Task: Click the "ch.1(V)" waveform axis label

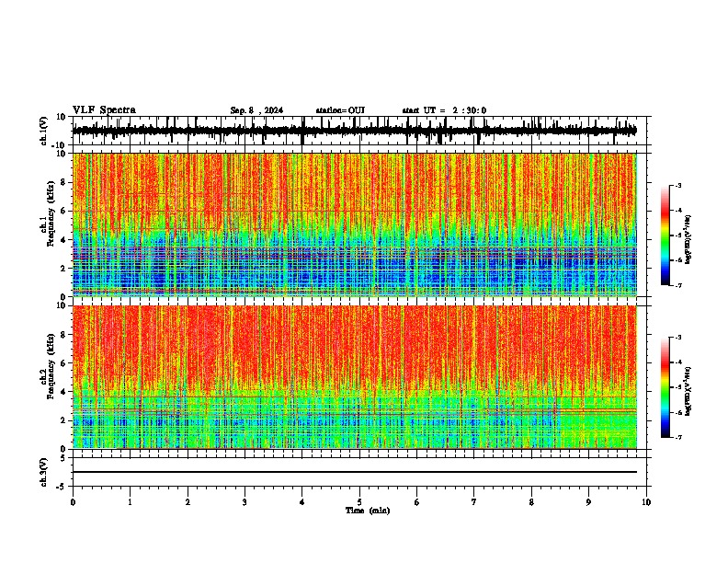Action: pos(44,131)
